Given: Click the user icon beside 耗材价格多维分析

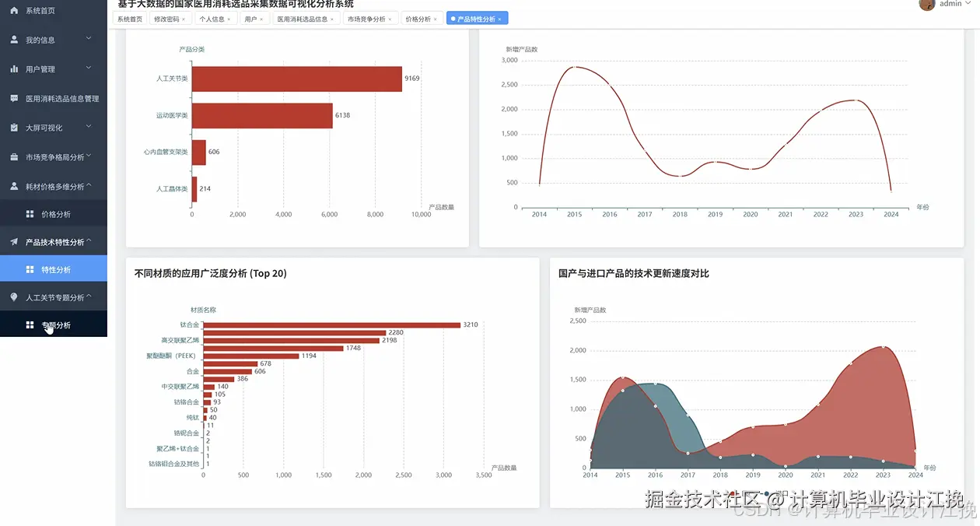Looking at the screenshot, I should pyautogui.click(x=14, y=187).
